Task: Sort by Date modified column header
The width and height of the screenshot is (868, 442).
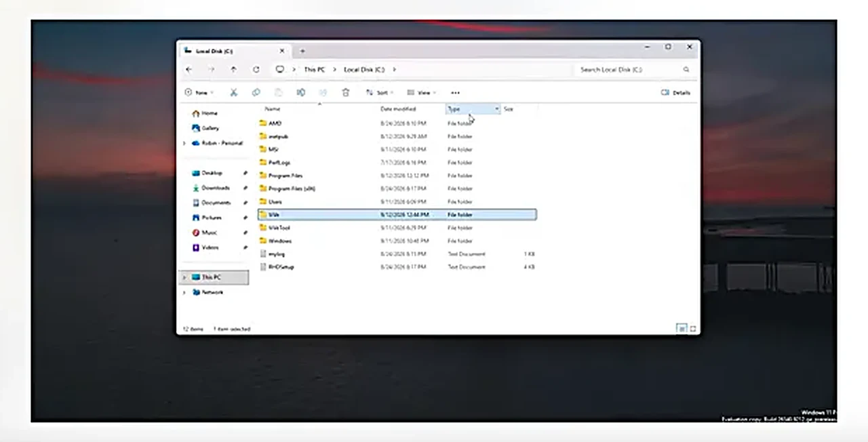Action: (398, 109)
